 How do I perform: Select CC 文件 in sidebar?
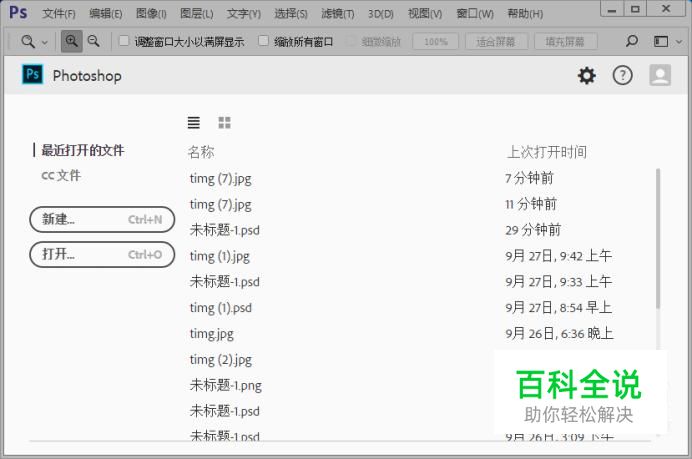(x=61, y=175)
